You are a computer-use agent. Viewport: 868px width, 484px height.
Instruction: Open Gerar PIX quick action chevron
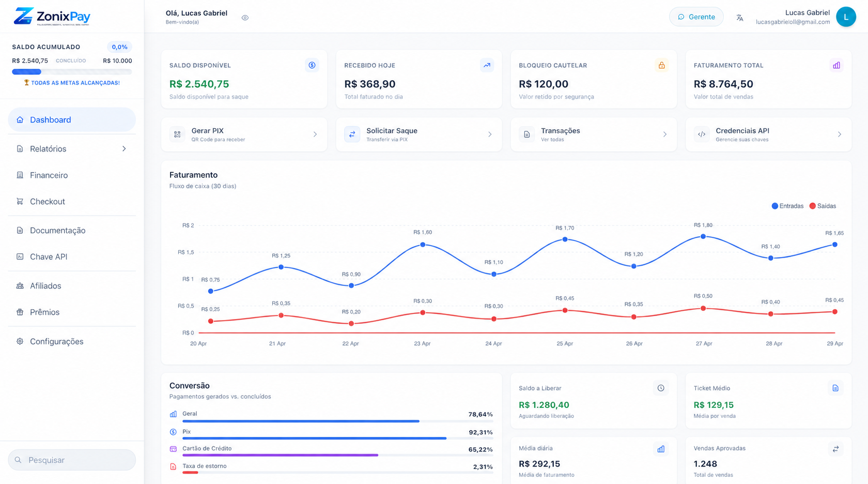click(315, 134)
